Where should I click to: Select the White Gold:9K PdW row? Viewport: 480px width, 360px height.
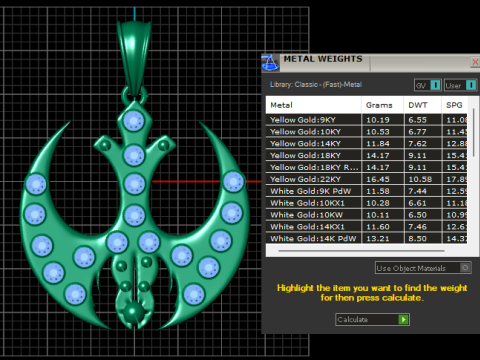[366, 191]
